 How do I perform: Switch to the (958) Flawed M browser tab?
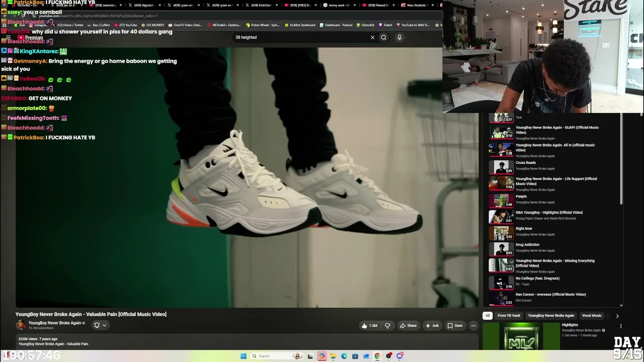click(380, 5)
